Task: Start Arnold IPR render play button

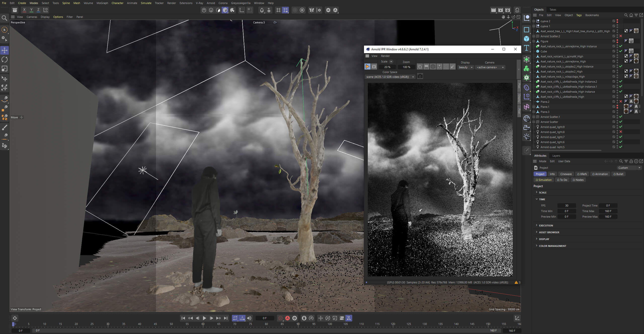Action: pyautogui.click(x=367, y=66)
